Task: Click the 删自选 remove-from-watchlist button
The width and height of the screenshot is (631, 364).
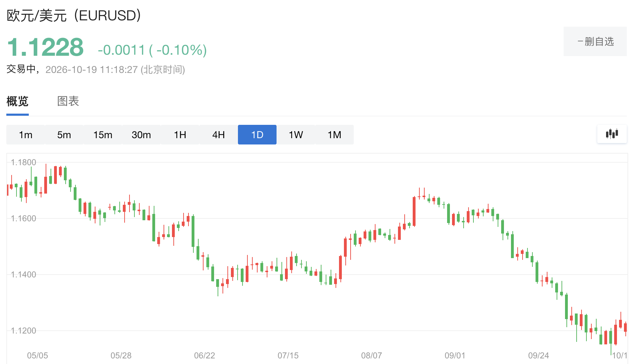Action: coord(595,41)
